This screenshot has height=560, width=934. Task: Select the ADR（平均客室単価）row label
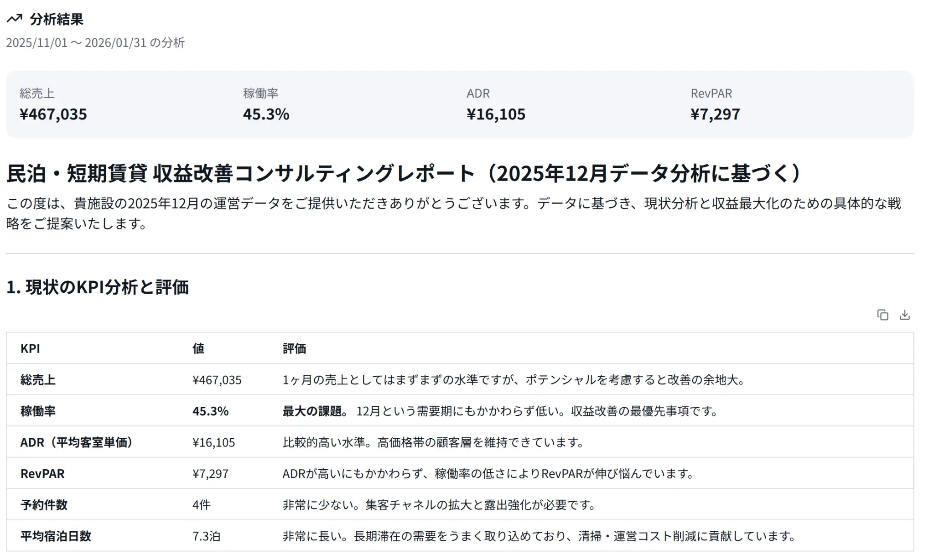pos(77,442)
